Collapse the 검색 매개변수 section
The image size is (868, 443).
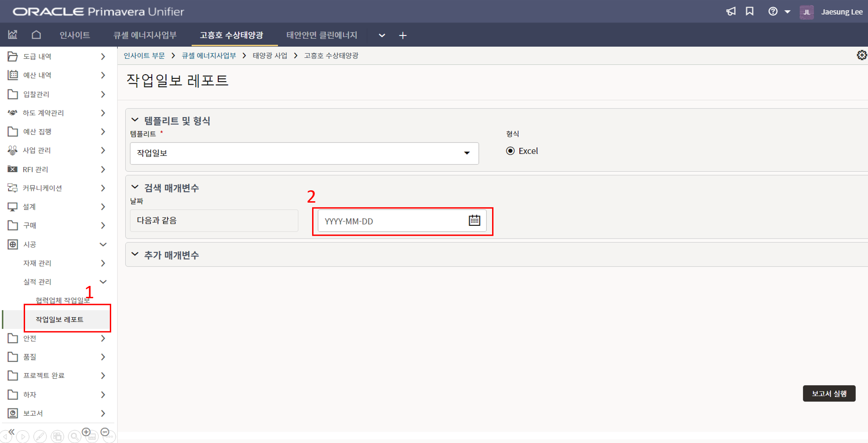135,188
